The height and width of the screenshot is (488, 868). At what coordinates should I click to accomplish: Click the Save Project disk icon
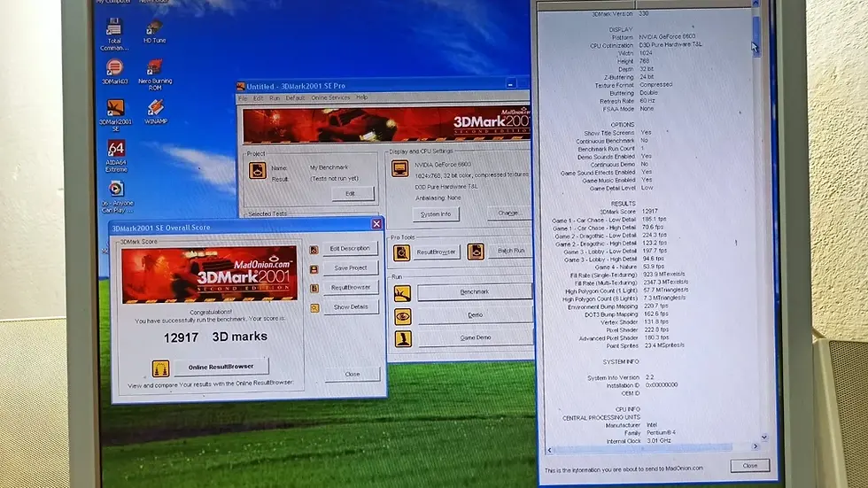click(x=314, y=269)
